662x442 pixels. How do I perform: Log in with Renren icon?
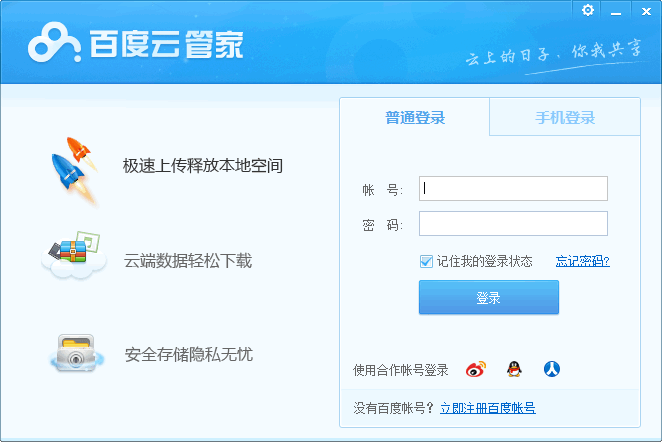click(x=552, y=369)
